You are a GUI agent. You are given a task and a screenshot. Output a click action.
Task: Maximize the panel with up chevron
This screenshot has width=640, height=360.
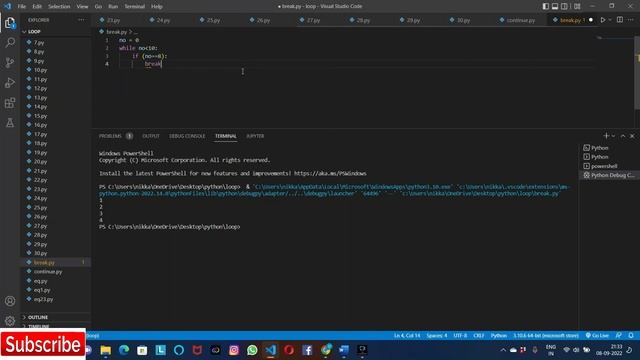(623, 136)
